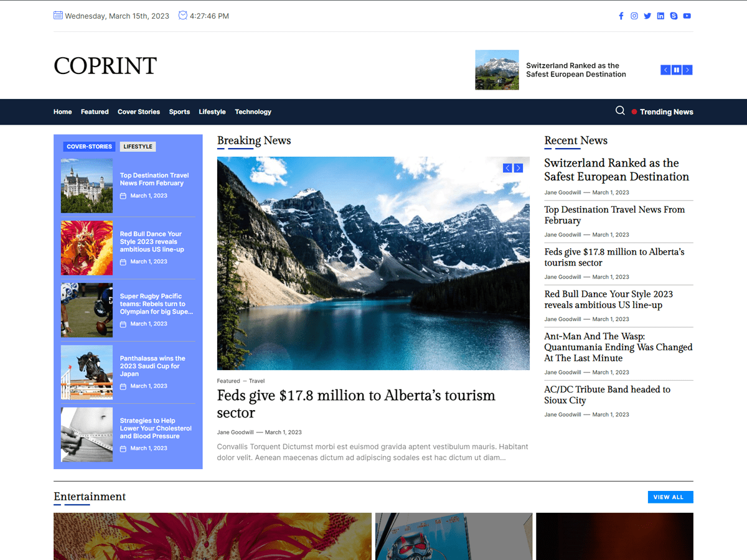Image resolution: width=747 pixels, height=560 pixels.
Task: Select the Cover-Stories tab
Action: point(89,147)
